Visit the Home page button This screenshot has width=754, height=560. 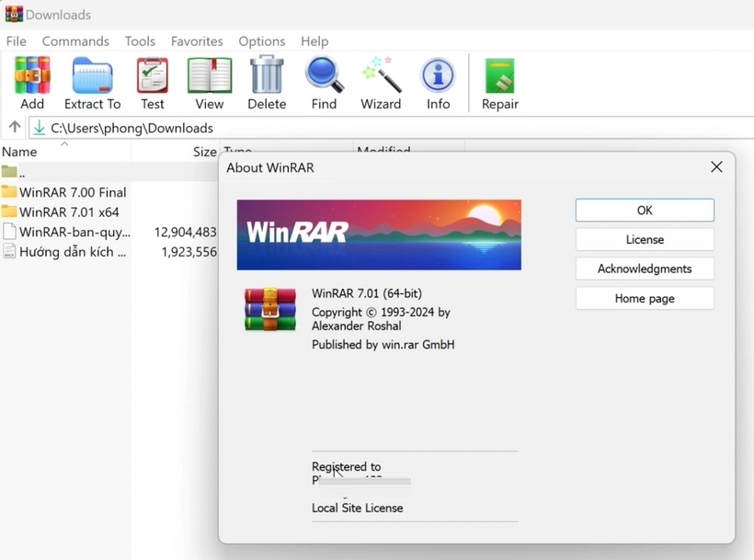click(645, 299)
